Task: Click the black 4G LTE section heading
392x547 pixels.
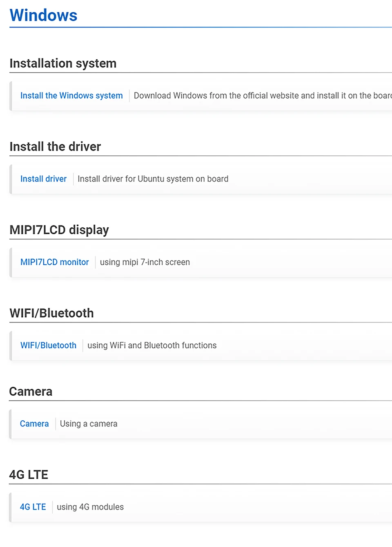Action: tap(29, 475)
